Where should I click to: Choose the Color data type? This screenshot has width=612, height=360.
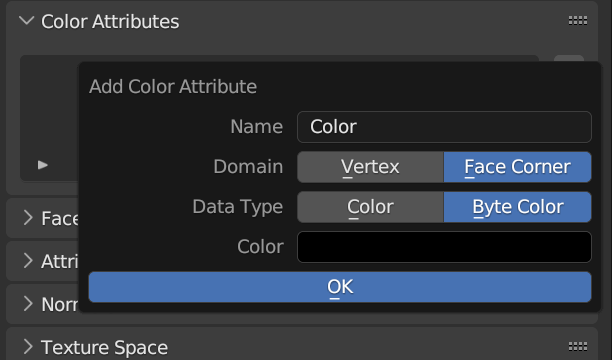[370, 207]
